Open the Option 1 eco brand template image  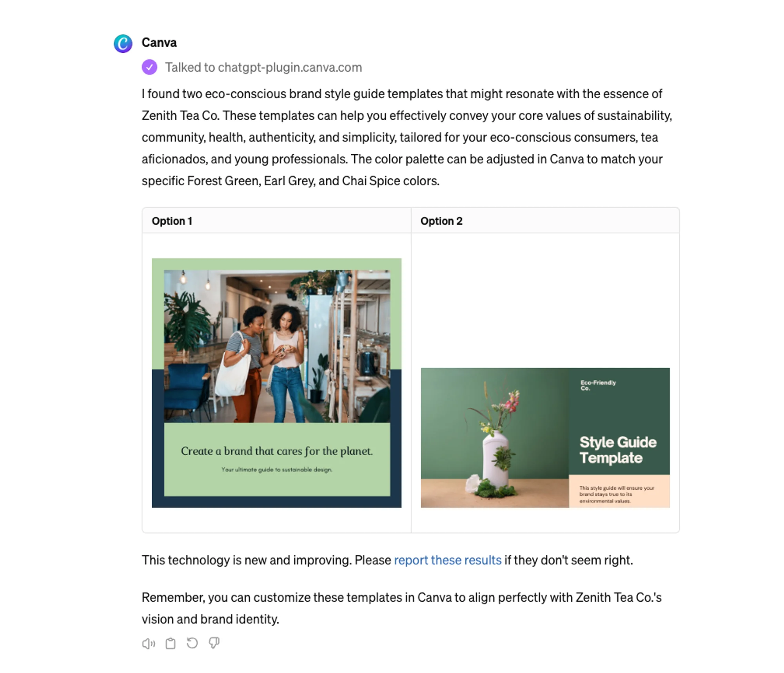276,383
